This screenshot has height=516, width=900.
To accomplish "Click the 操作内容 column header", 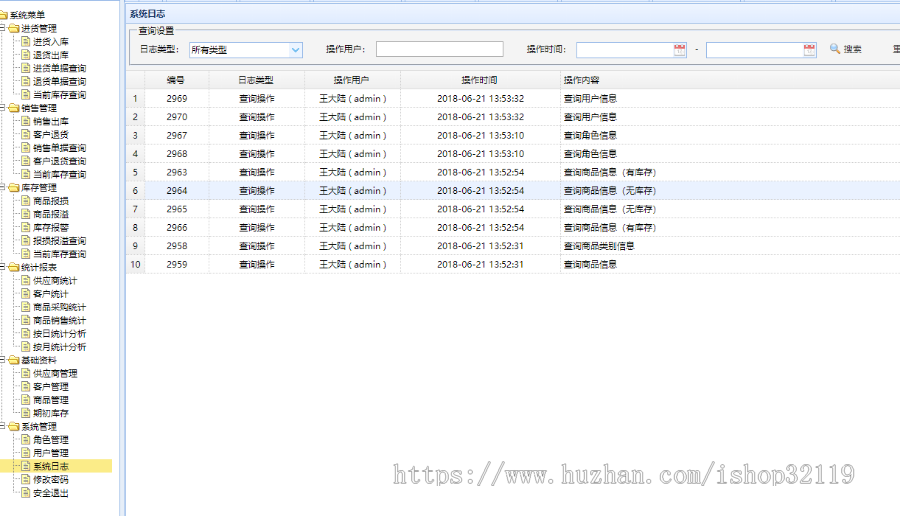I will tap(581, 80).
